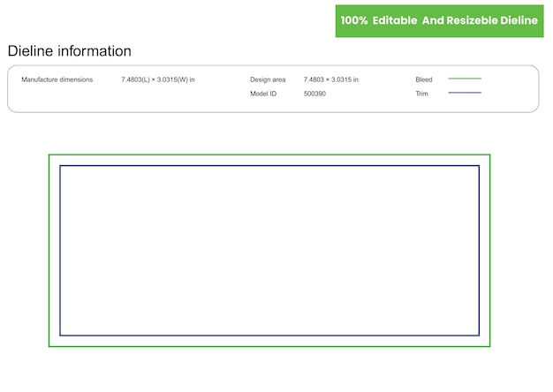The image size is (553, 392).
Task: Pick the green Bleed line swatch
Action: (x=465, y=79)
